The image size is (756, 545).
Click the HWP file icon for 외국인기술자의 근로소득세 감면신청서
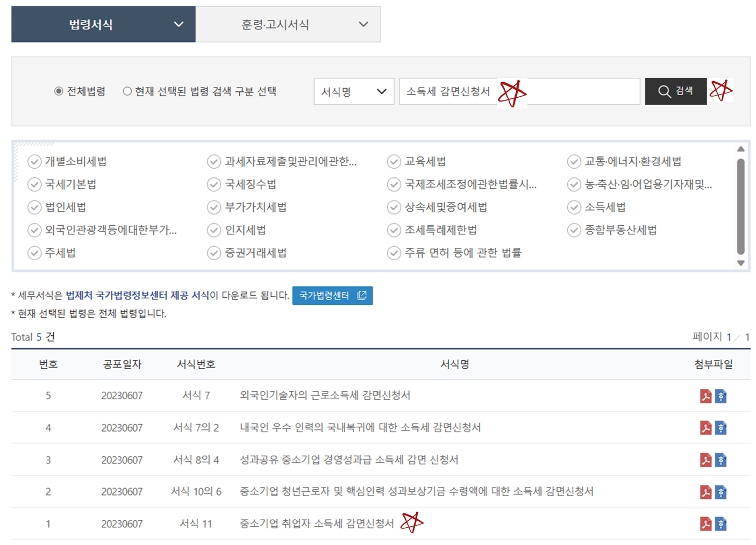[x=721, y=396]
